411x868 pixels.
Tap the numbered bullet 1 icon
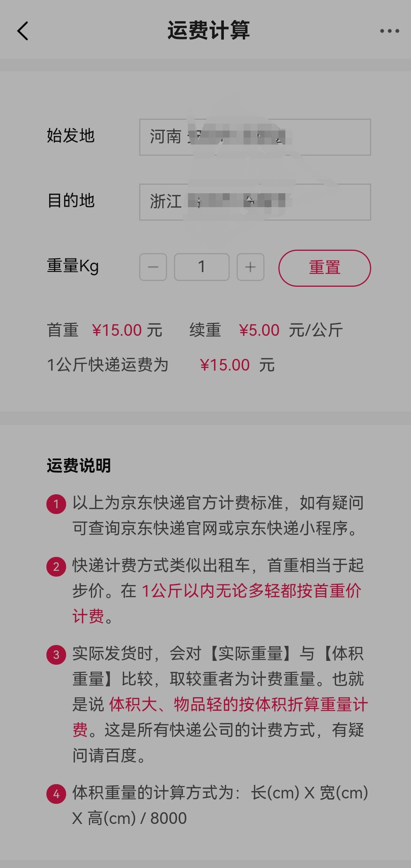(56, 504)
